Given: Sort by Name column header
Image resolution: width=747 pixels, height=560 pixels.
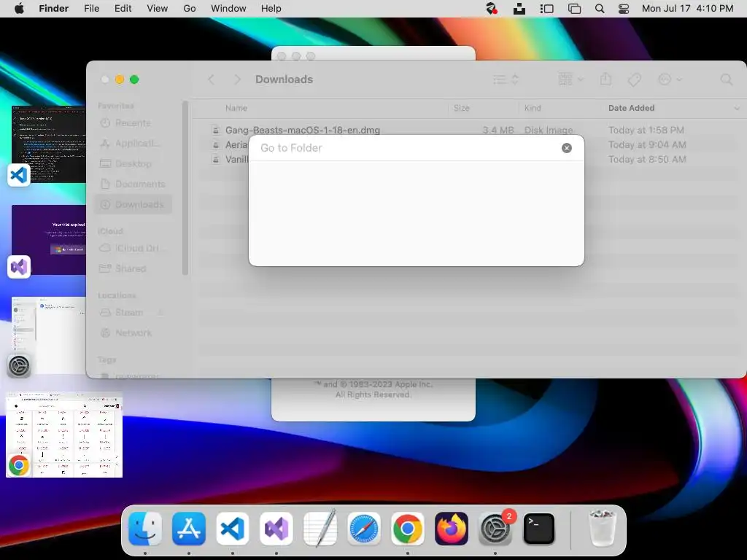Looking at the screenshot, I should (236, 108).
